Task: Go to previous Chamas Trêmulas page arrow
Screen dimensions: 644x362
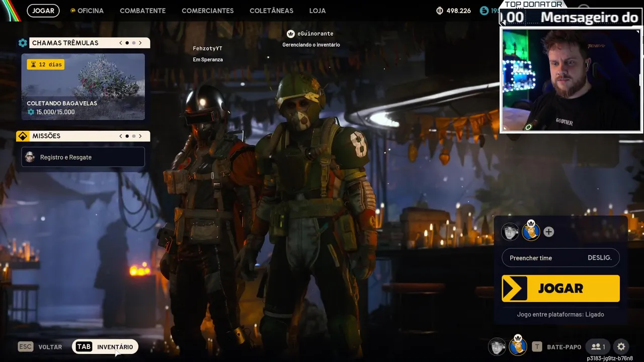Action: (121, 43)
